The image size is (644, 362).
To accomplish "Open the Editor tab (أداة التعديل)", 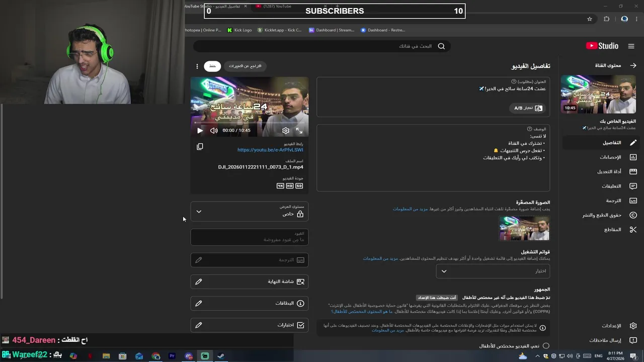I will point(600,171).
